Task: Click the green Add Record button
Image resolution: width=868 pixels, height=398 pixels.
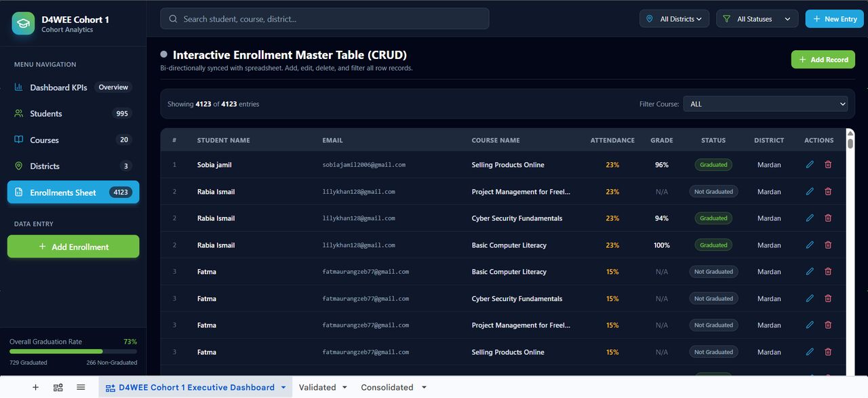Action: click(x=823, y=60)
